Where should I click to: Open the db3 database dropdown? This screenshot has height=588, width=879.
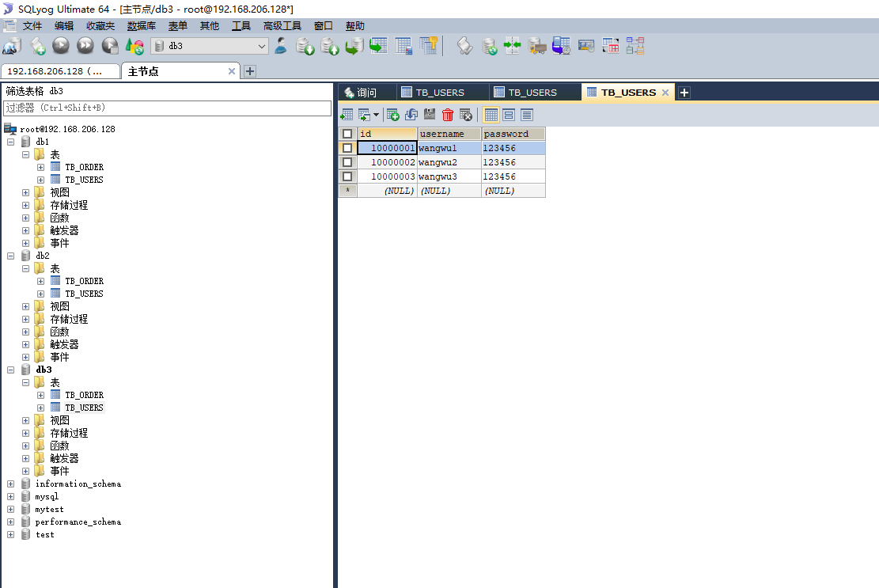(x=210, y=46)
